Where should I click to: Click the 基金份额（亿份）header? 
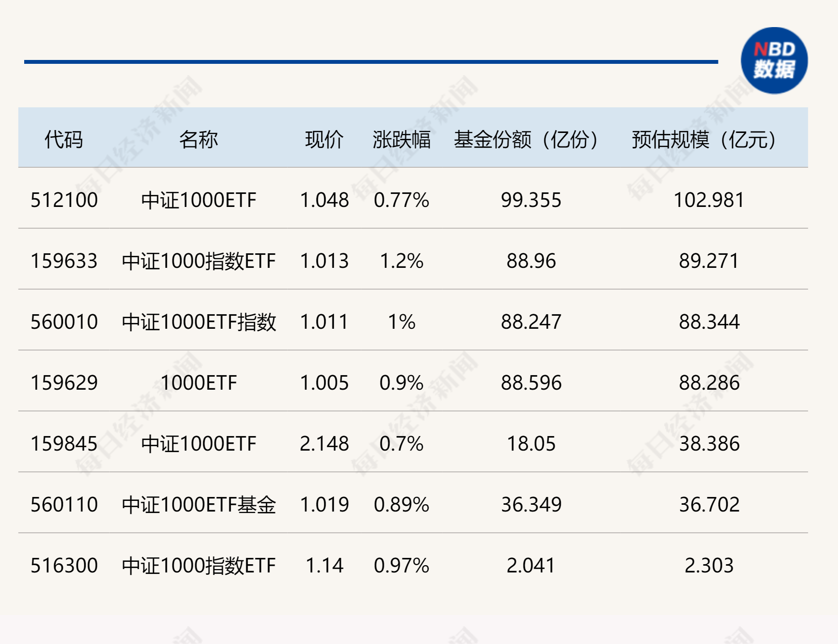pos(526,139)
